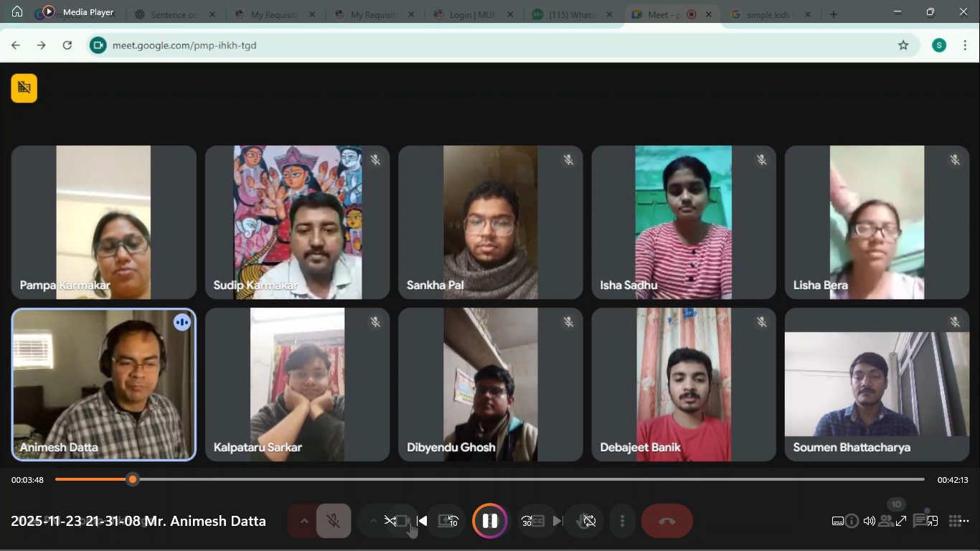Toggle shuffle mode
Screen dimensions: 980x551
pos(390,521)
